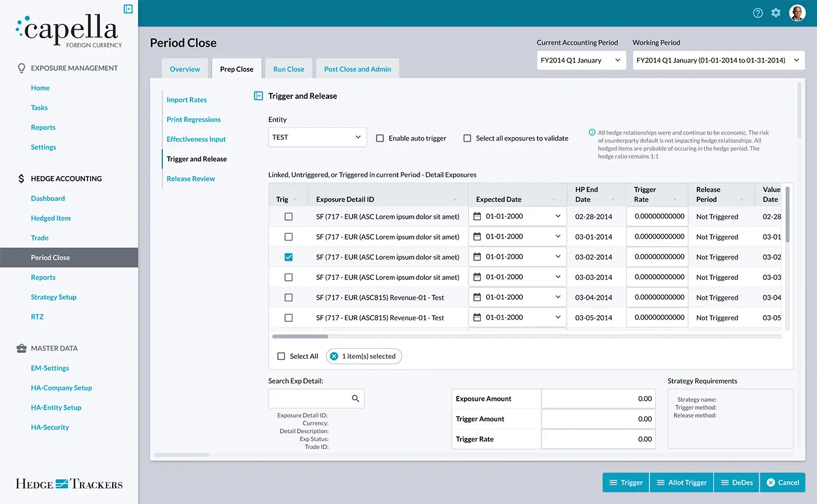The height and width of the screenshot is (504, 817).
Task: Click the Cancel button
Action: [783, 482]
